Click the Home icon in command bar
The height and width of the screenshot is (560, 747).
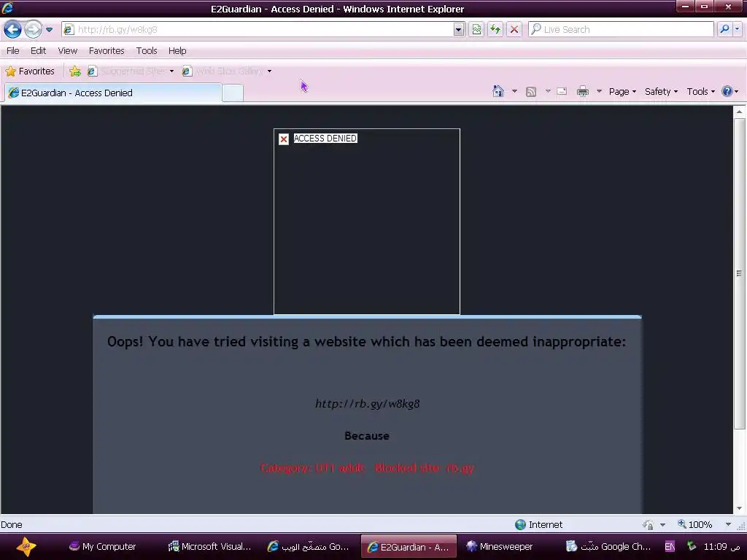tap(498, 91)
